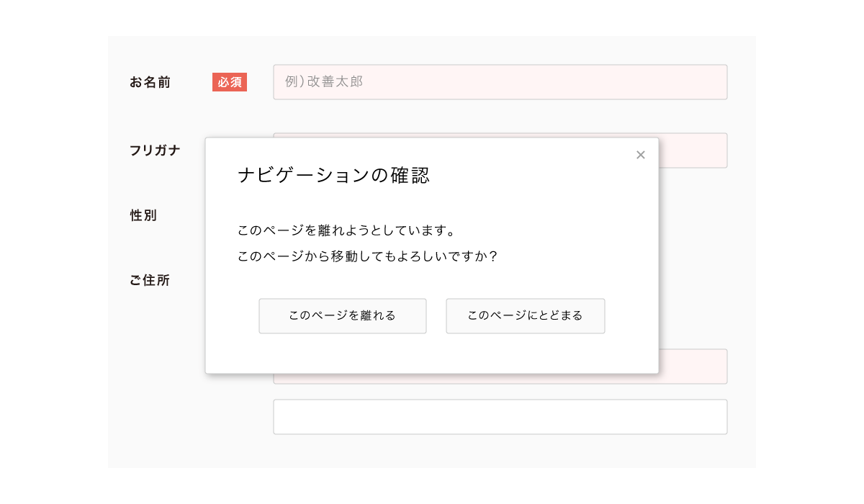Click the お名前 label
The width and height of the screenshot is (864, 504).
pos(149,82)
